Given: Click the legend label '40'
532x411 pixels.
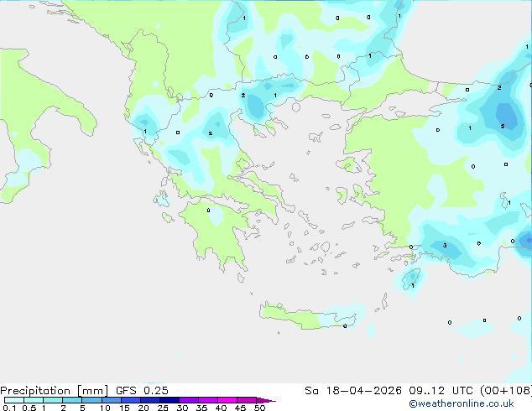Looking at the screenshot, I should tap(221, 408).
